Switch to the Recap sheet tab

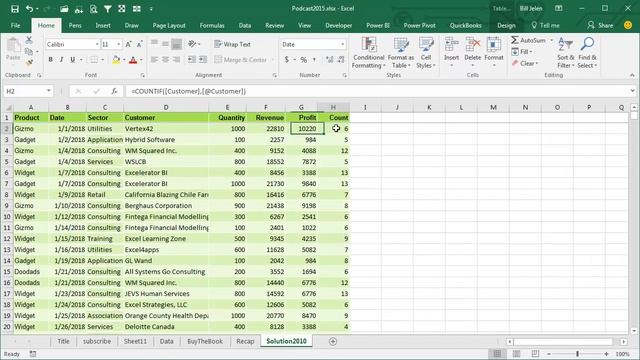[245, 341]
